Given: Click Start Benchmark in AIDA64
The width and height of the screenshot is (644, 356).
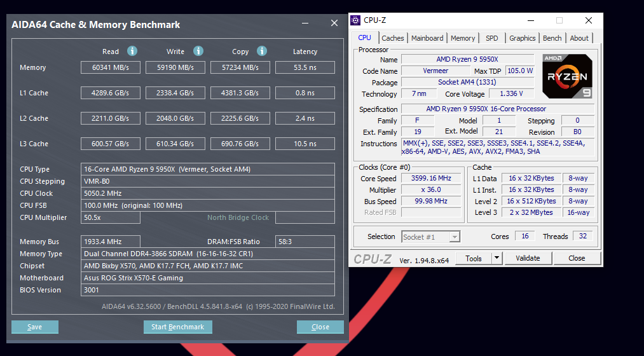Looking at the screenshot, I should coord(178,327).
